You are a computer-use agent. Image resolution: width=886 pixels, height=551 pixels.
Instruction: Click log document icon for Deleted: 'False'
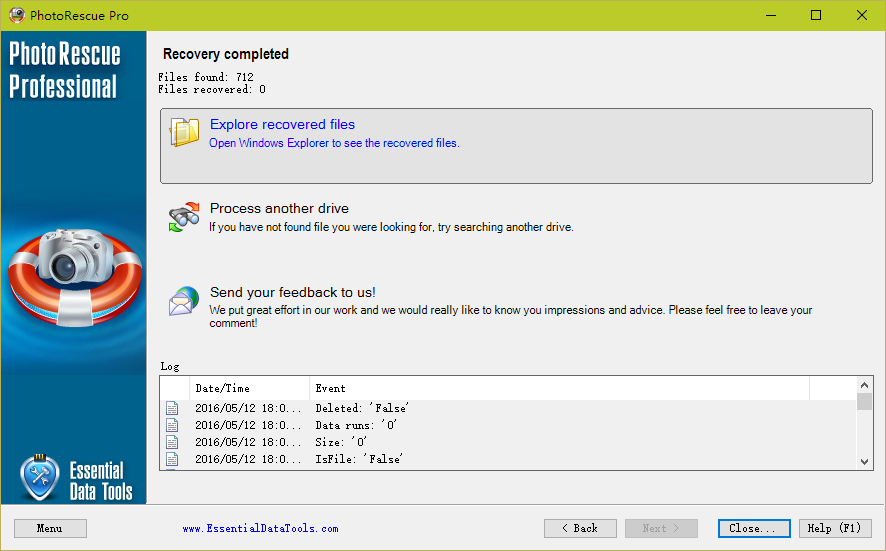(x=172, y=408)
